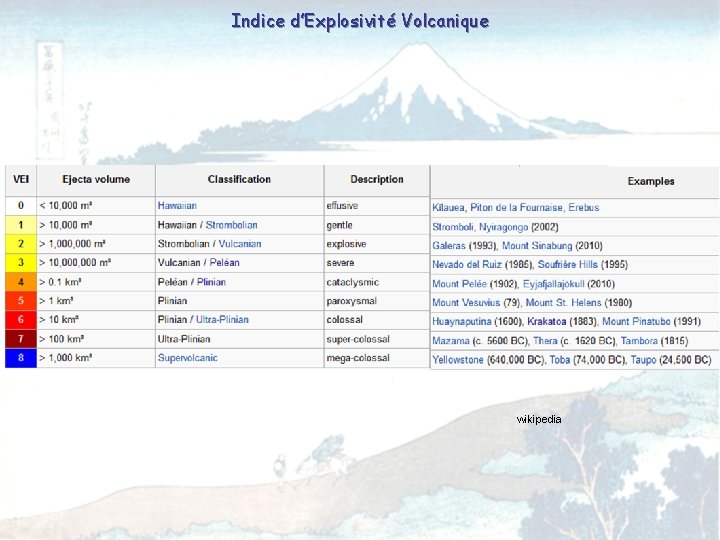Click the 'cataclysmic' description cell
720x540 pixels.
pyautogui.click(x=377, y=282)
